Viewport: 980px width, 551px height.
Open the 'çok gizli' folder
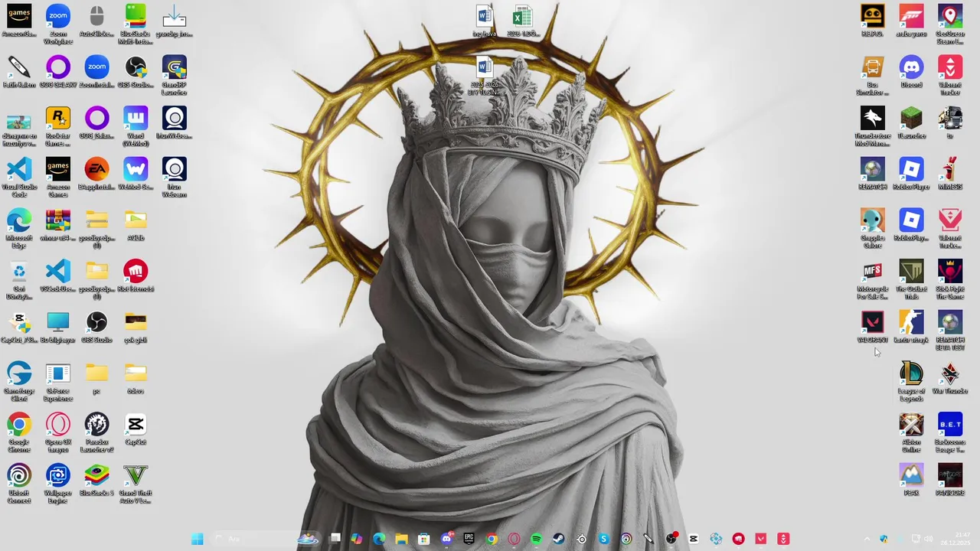[136, 327]
